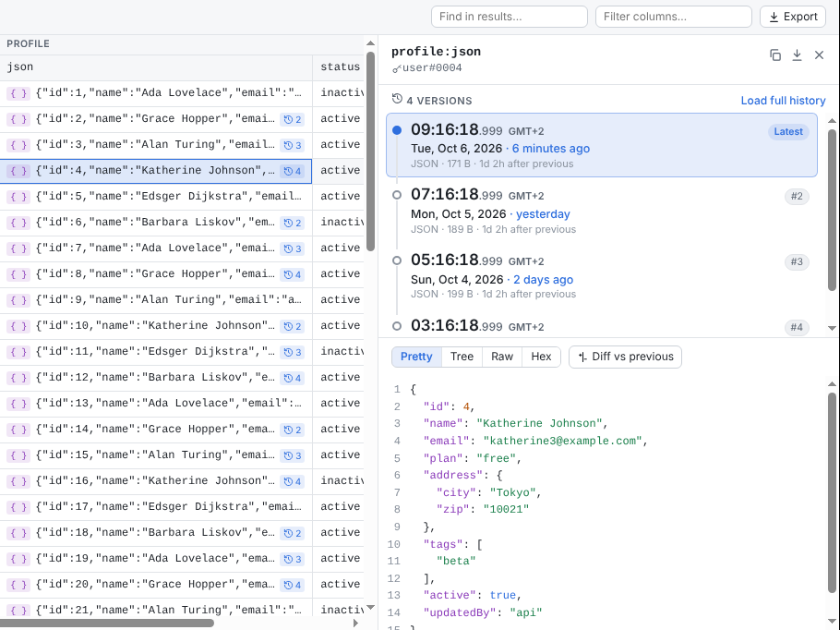The height and width of the screenshot is (630, 840).
Task: Open versions badge for Katherine Johnson id 10
Action: [x=293, y=326]
